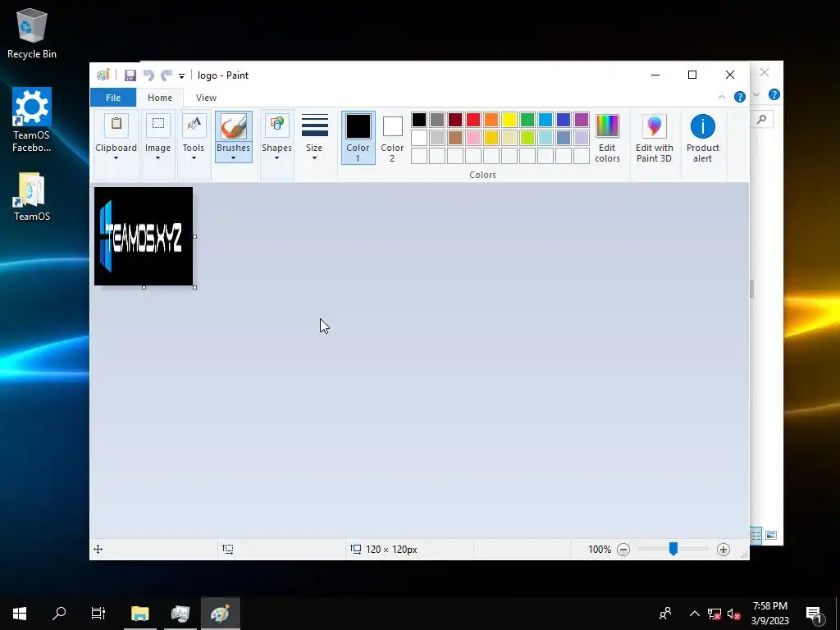Click the Shapes icon
Viewport: 840px width, 630px height.
pos(277,125)
